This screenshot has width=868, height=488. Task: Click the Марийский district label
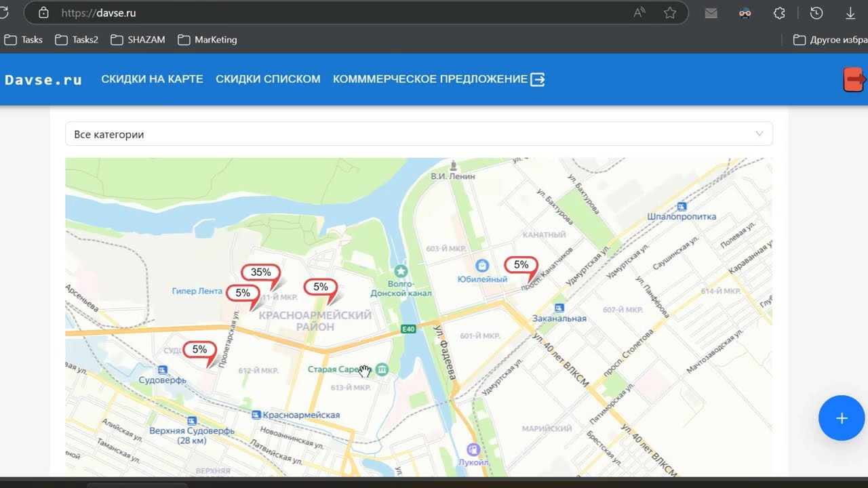[547, 428]
